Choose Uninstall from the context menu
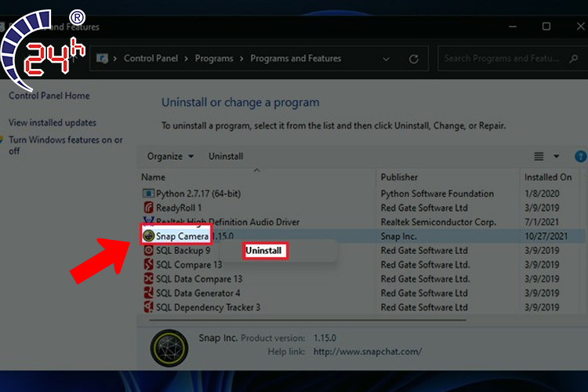 263,251
